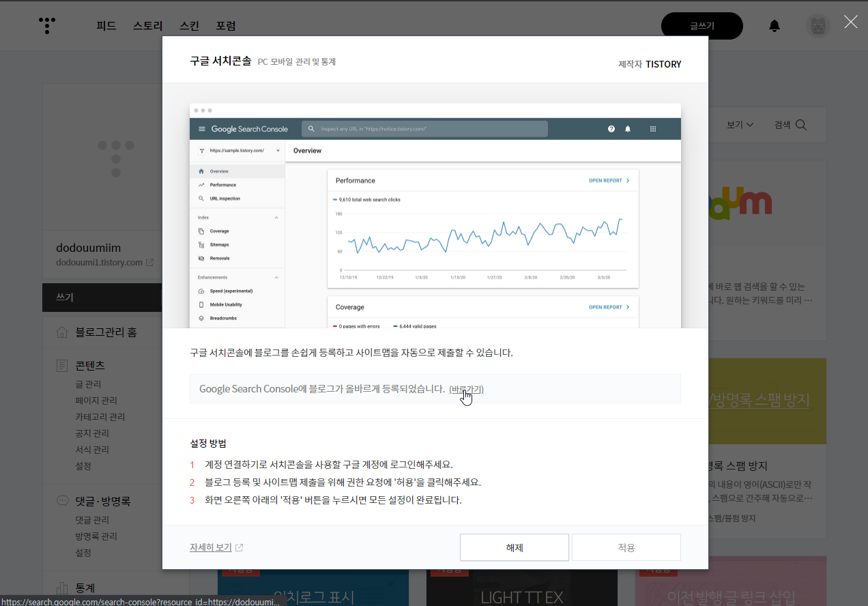Open 방명록 관리 in the sidebar

96,536
